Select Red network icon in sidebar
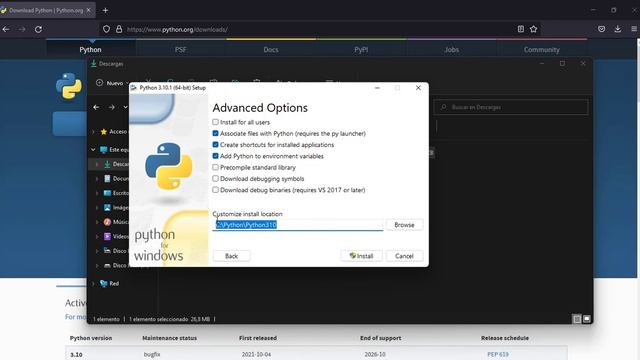Image resolution: width=640 pixels, height=360 pixels. click(x=104, y=283)
